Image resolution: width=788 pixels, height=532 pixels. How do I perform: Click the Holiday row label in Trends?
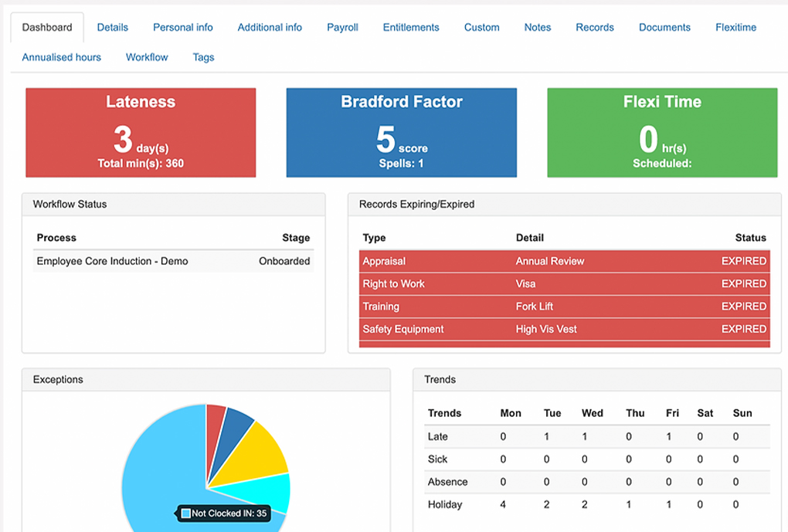point(445,504)
